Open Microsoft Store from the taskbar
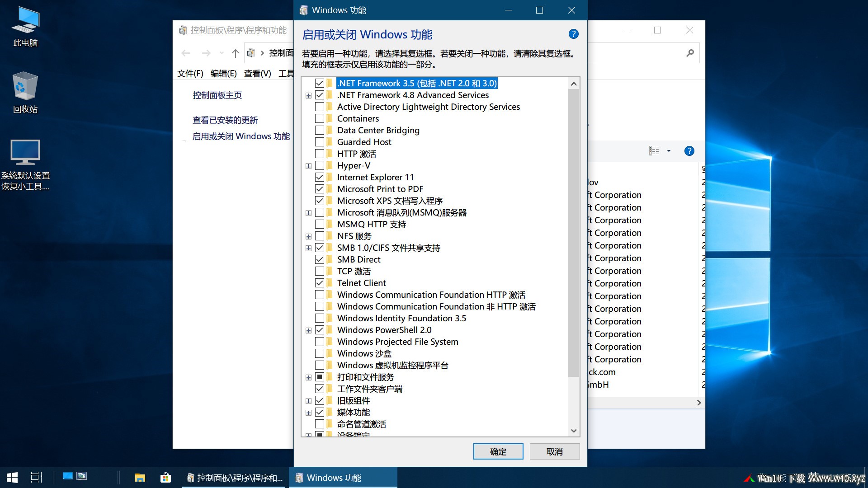The width and height of the screenshot is (868, 488). click(x=165, y=478)
